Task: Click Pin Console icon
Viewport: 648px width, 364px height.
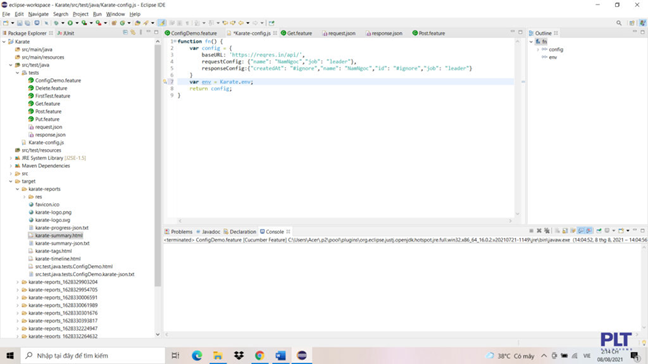Action: 599,231
